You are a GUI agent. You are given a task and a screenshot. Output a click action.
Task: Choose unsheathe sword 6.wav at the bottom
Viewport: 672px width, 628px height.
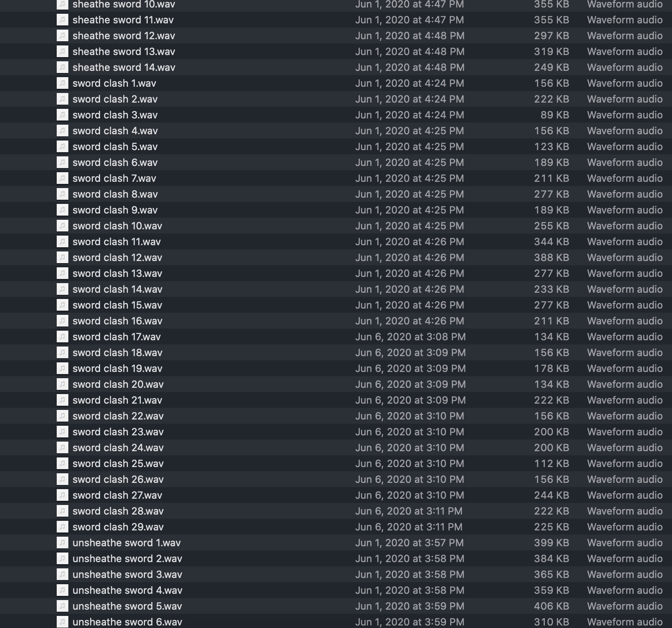click(x=127, y=622)
